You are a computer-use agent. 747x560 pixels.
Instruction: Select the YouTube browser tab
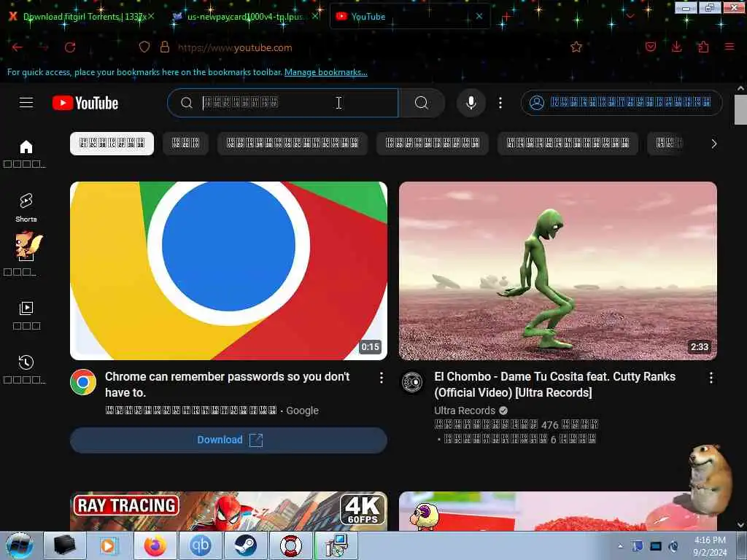pyautogui.click(x=409, y=17)
